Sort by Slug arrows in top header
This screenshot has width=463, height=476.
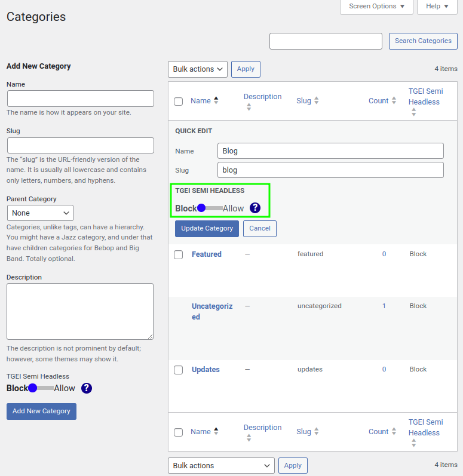317,100
